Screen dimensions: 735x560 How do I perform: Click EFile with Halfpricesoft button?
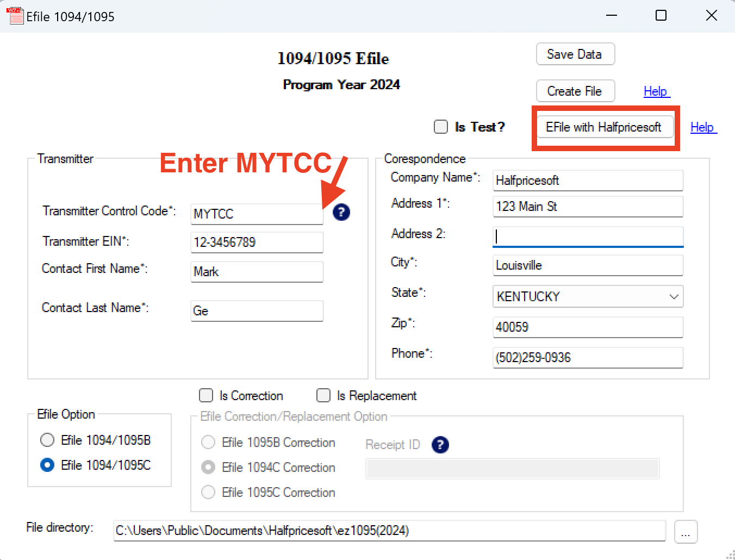pyautogui.click(x=605, y=127)
